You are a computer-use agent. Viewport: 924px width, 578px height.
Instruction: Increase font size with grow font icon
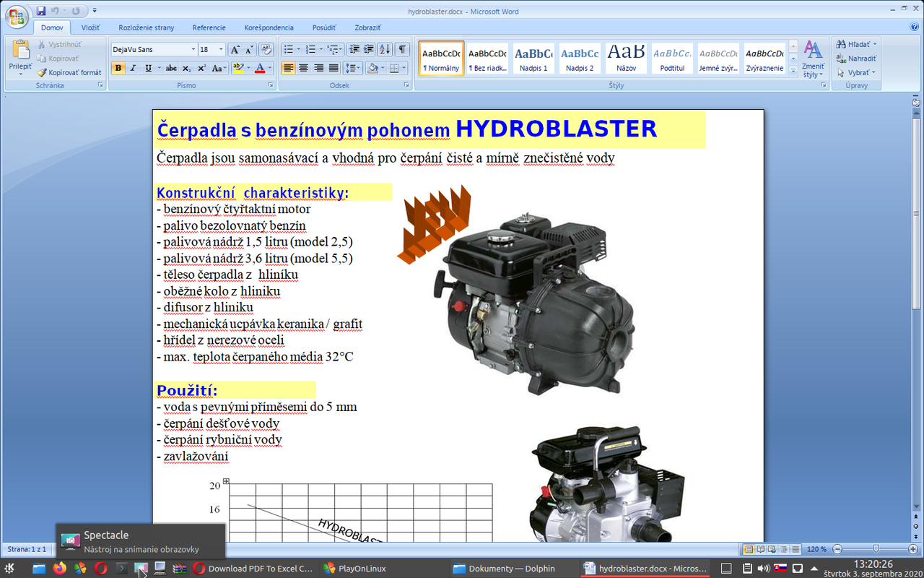tap(235, 50)
